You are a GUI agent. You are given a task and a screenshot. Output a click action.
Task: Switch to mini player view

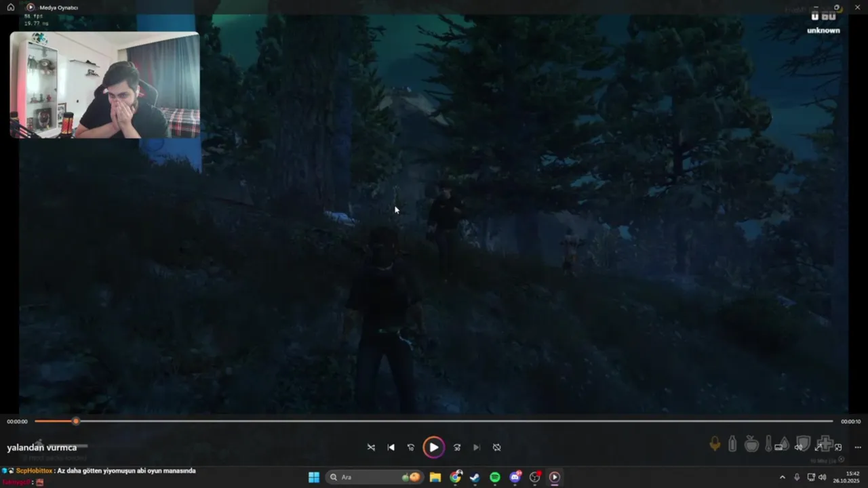[838, 447]
